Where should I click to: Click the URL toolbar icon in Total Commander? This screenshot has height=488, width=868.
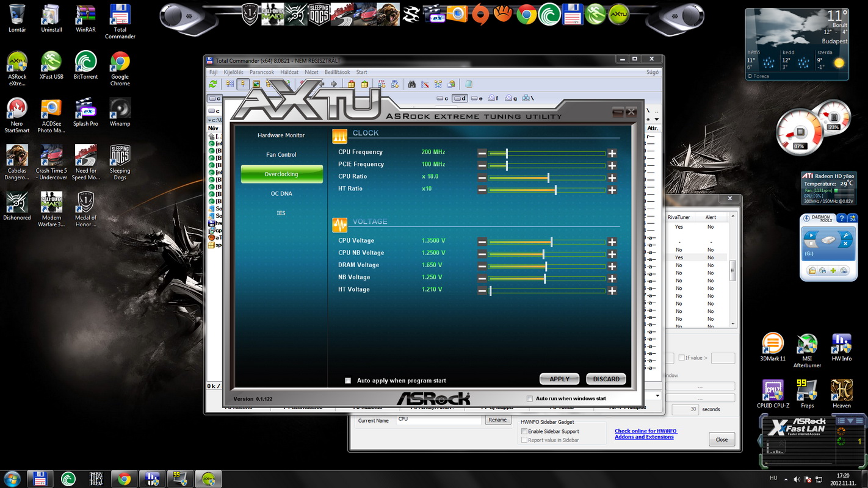pos(395,84)
